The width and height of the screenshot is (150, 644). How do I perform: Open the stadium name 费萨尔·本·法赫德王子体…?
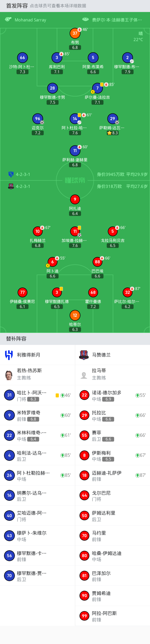tap(117, 20)
